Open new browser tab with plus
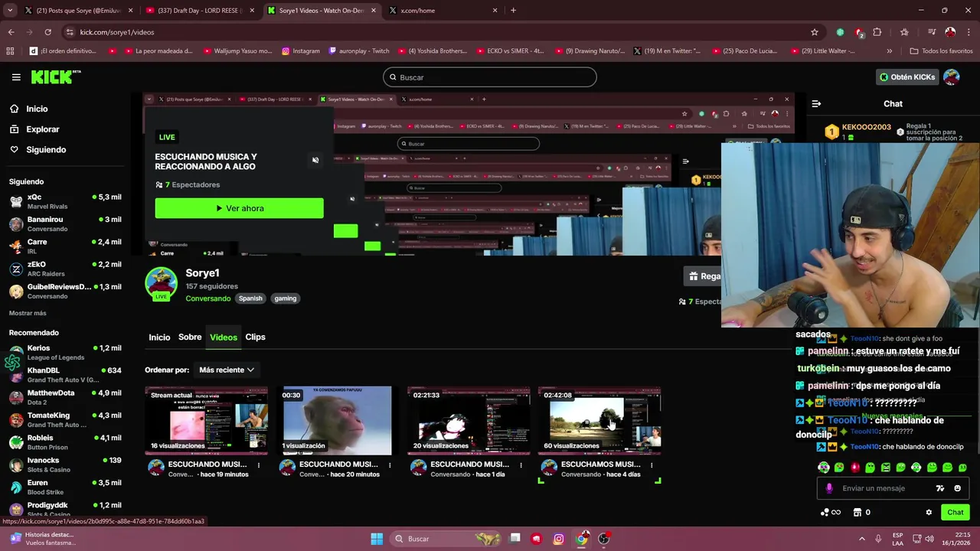The width and height of the screenshot is (980, 551). [x=513, y=11]
